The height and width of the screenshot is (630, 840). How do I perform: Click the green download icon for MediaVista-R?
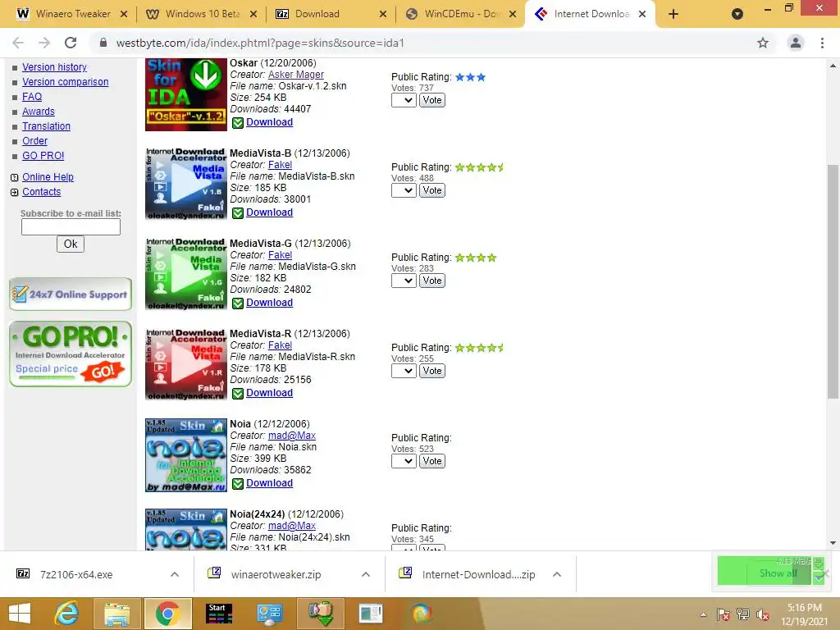tap(238, 393)
